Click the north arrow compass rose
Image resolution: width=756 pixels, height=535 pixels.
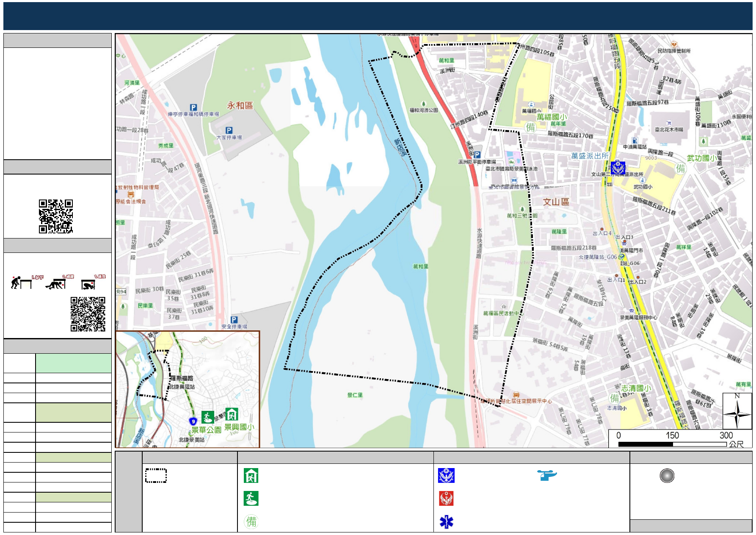[737, 412]
